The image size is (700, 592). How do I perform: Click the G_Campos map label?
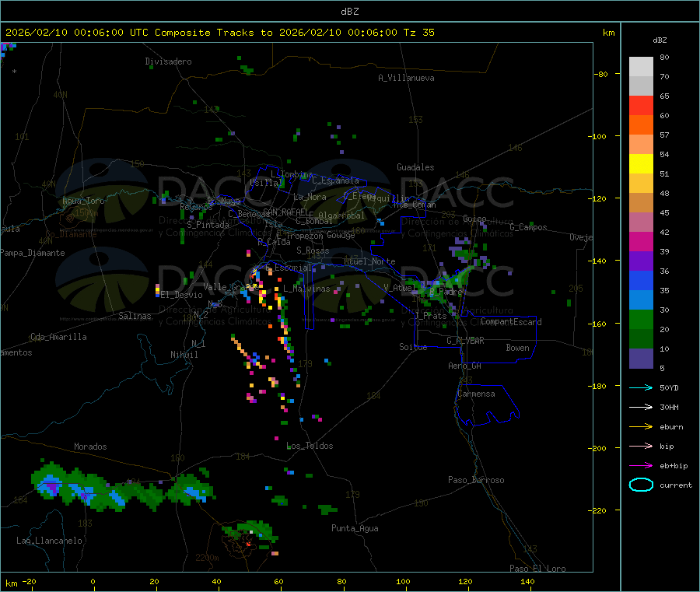(529, 227)
